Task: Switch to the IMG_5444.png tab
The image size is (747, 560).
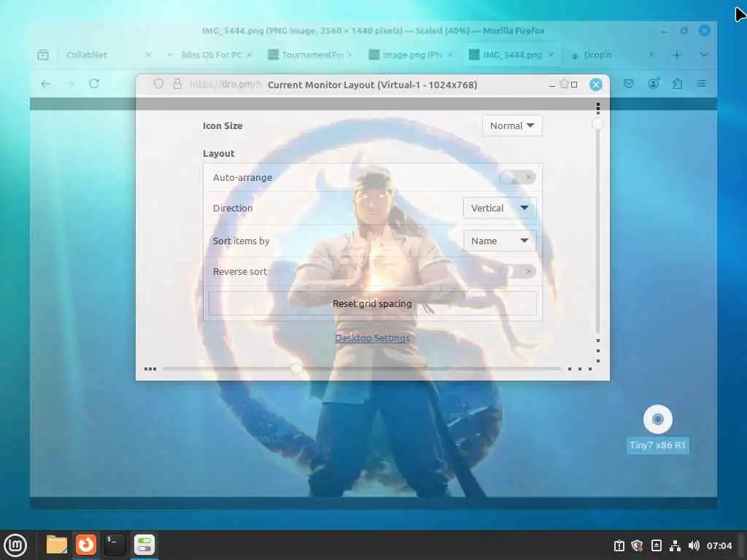Action: point(512,55)
